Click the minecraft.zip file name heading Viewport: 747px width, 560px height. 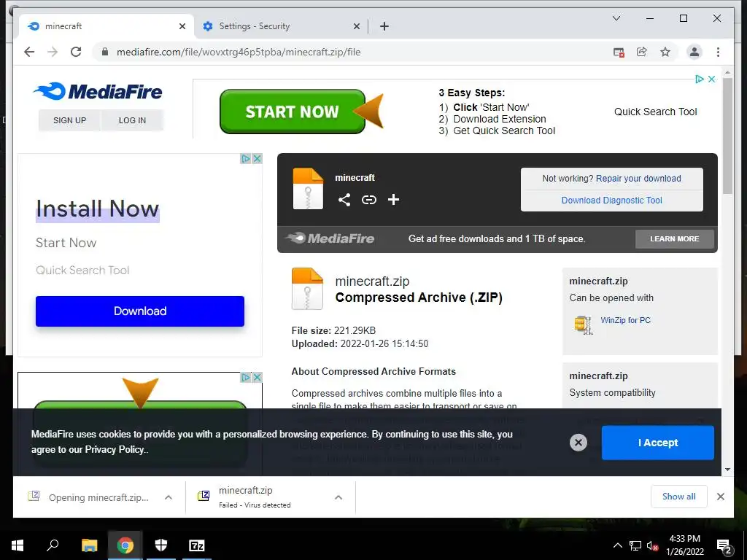(372, 281)
